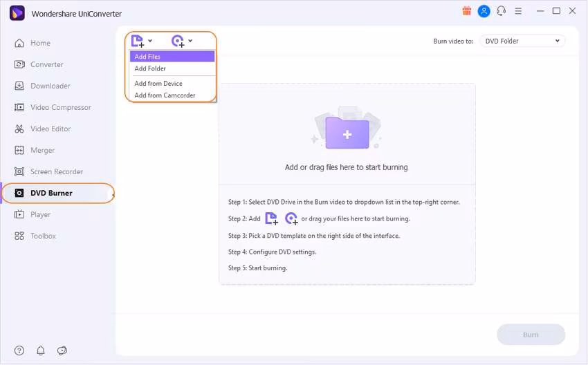Open the Player section label
Image resolution: width=588 pixels, height=365 pixels.
[41, 215]
